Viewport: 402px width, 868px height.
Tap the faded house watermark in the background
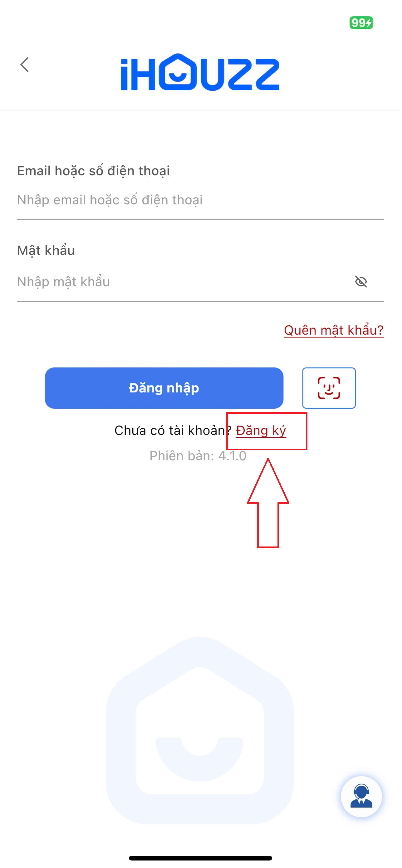(200, 731)
